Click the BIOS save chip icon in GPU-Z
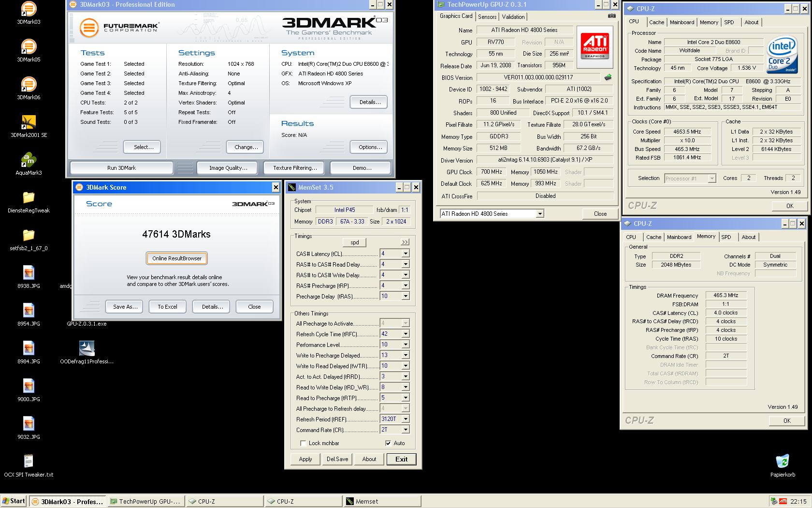Viewport: 812px width, 508px height. coord(608,77)
